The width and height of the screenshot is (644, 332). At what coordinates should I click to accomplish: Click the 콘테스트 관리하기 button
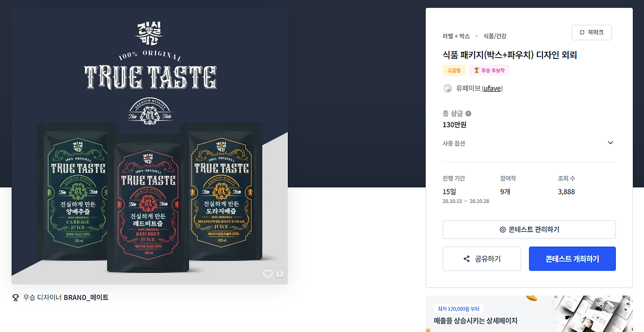point(529,229)
